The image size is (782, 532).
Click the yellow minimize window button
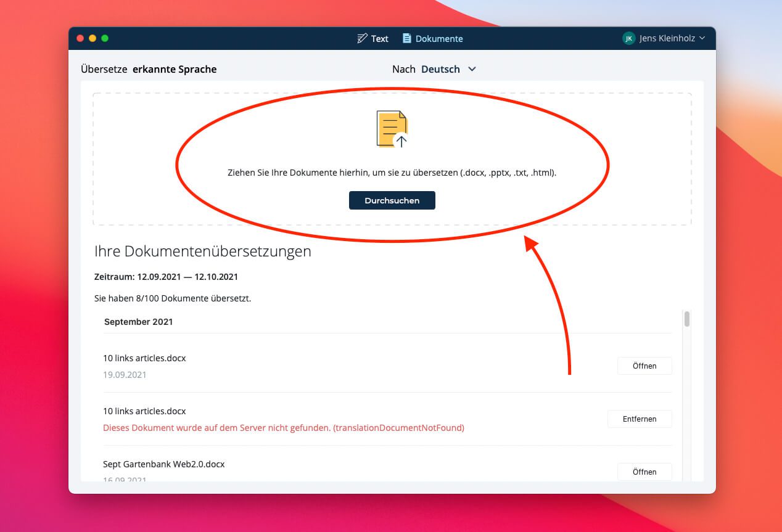tap(93, 38)
